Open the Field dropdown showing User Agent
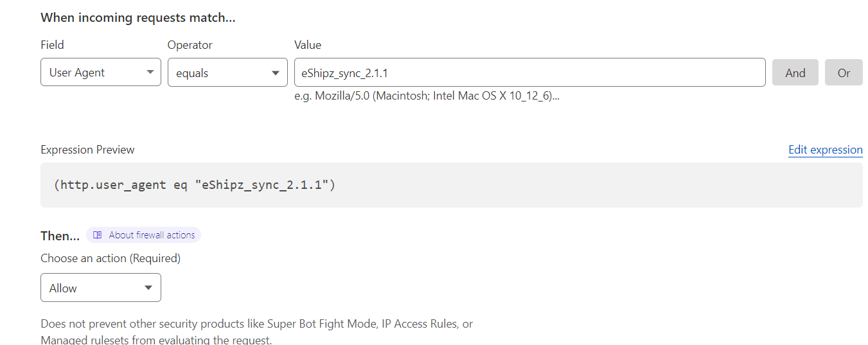Image resolution: width=868 pixels, height=345 pixels. tap(101, 73)
